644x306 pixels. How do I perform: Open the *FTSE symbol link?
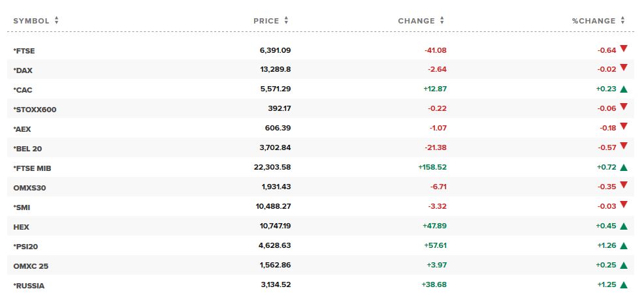[24, 51]
